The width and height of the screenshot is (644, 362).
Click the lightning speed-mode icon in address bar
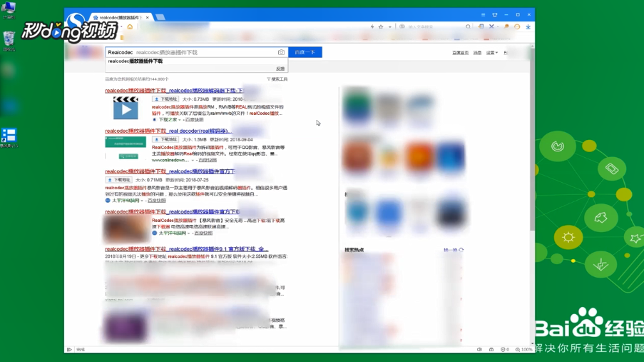coord(372,26)
